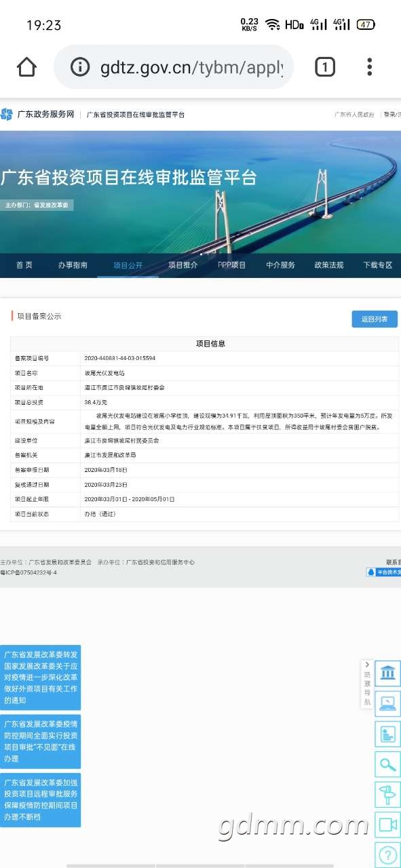Collapse the 隐藏导航 side navigation arrow

(367, 665)
